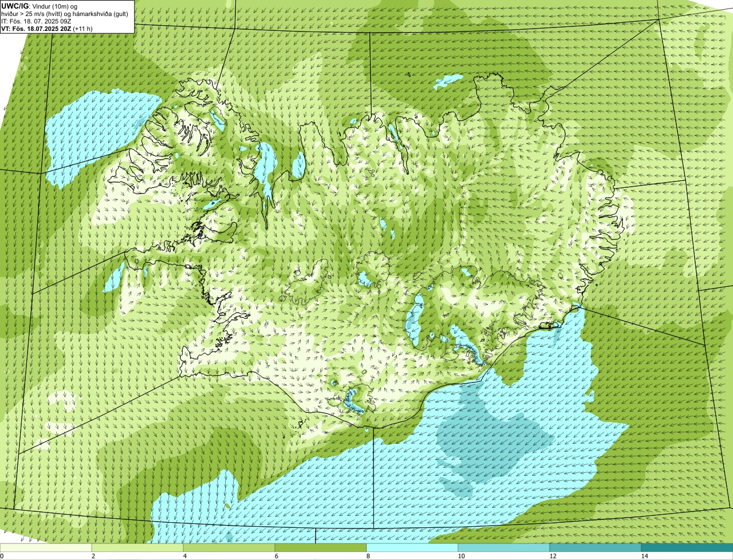Click the "IT: Fös. 18. 07. 2025 09Z" line
The height and width of the screenshot is (560, 733).
click(36, 21)
